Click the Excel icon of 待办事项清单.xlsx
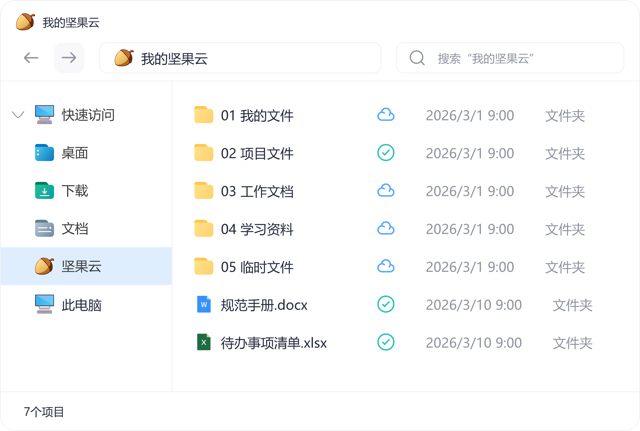The image size is (640, 431). (x=204, y=342)
